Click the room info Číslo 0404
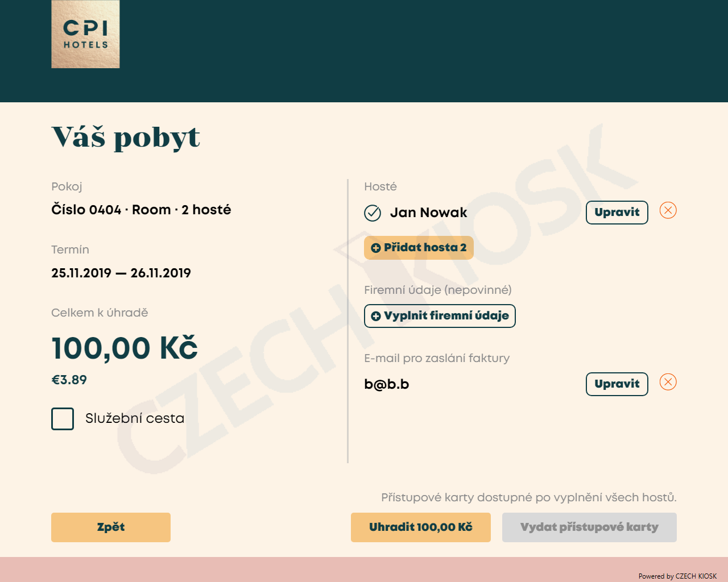This screenshot has height=582, width=728. [86, 209]
